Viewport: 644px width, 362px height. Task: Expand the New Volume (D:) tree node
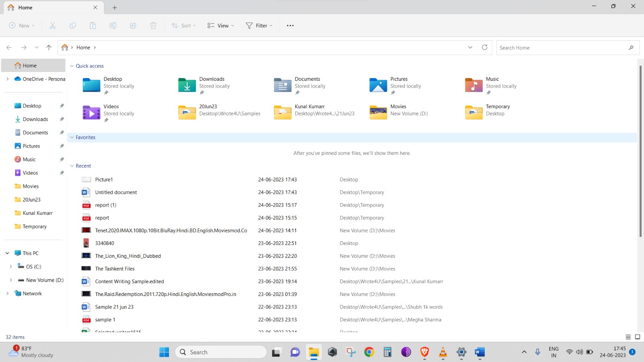click(x=11, y=280)
